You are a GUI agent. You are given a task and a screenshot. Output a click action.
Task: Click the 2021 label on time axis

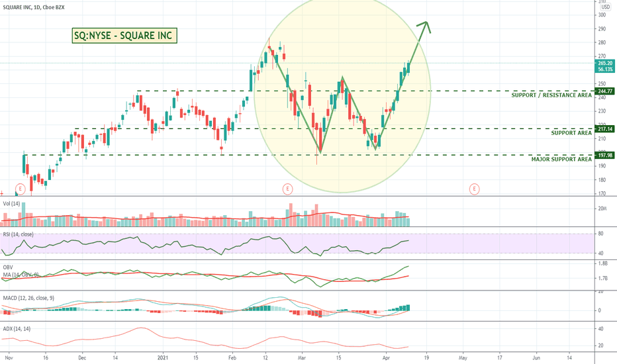pos(163,357)
